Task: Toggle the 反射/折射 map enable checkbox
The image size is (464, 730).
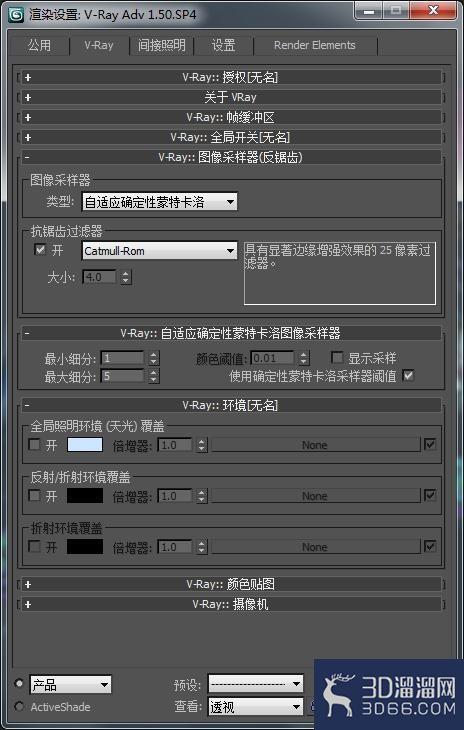Action: [430, 496]
